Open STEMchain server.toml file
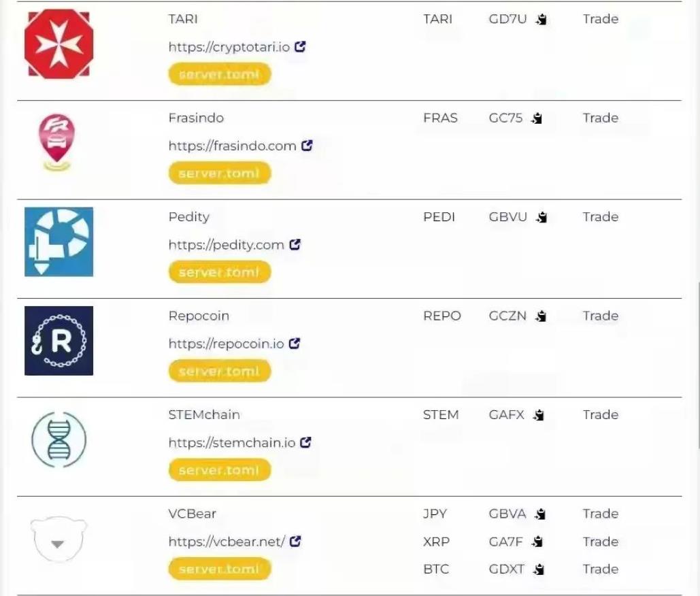Viewport: 700px width, 596px height. (x=220, y=469)
